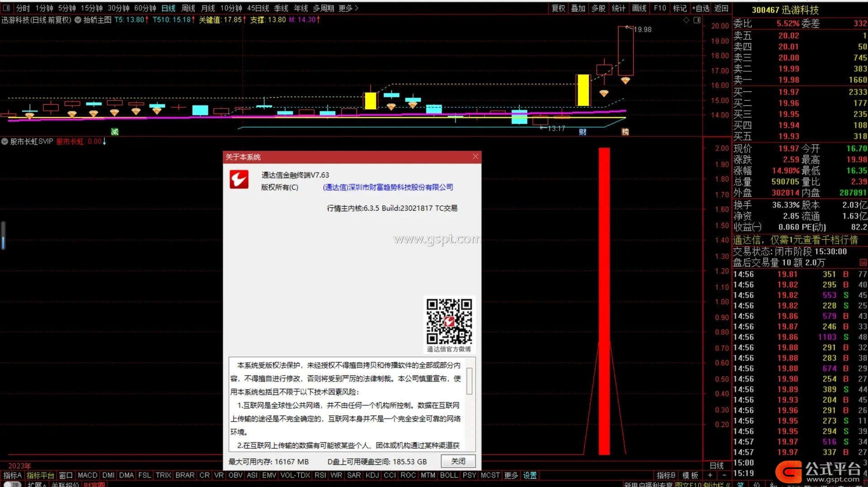Select the 60分钟 period
This screenshot has height=487, width=868.
coord(145,8)
